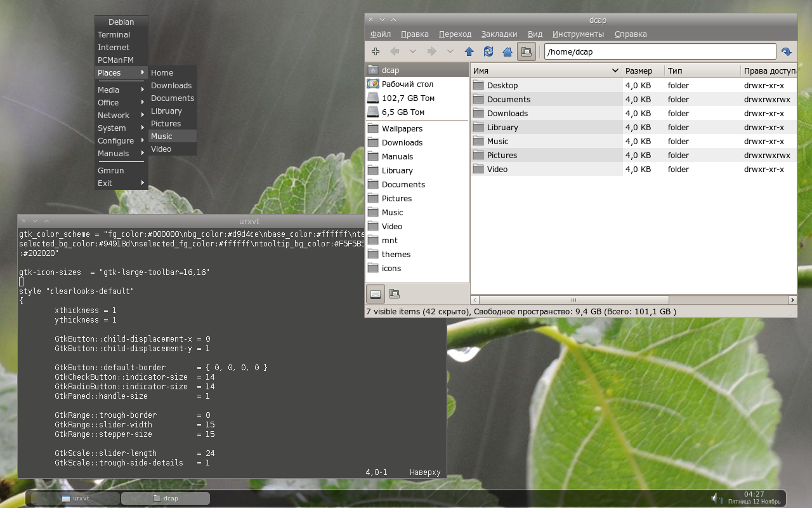Sort files by the Размер column
Image resolution: width=812 pixels, height=508 pixels.
pyautogui.click(x=643, y=70)
